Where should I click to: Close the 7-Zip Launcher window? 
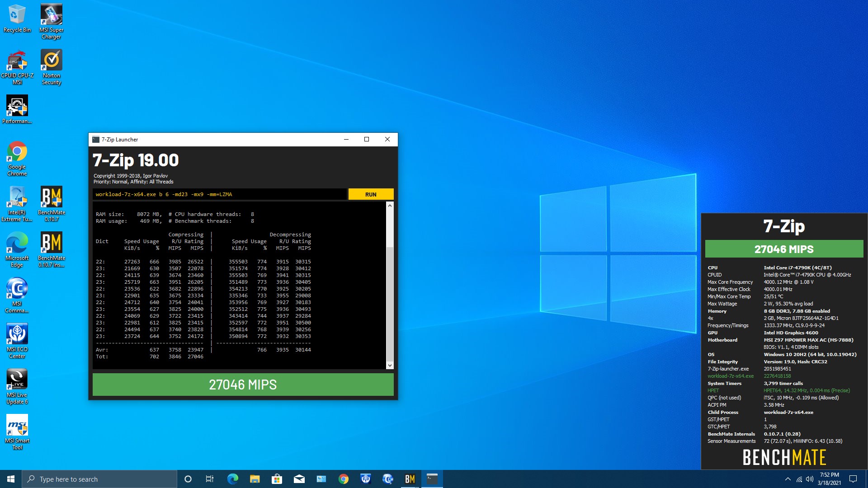(387, 139)
